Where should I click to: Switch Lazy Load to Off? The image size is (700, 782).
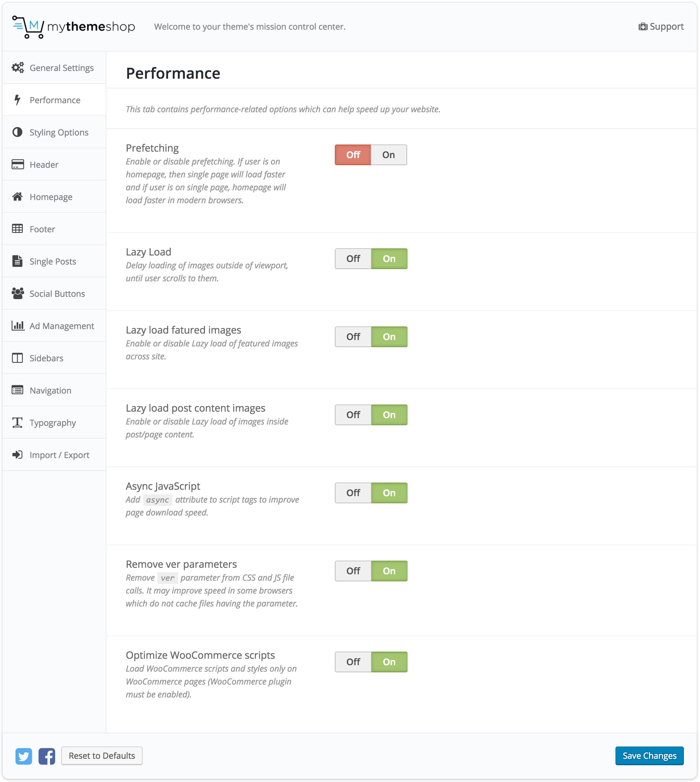(x=353, y=259)
